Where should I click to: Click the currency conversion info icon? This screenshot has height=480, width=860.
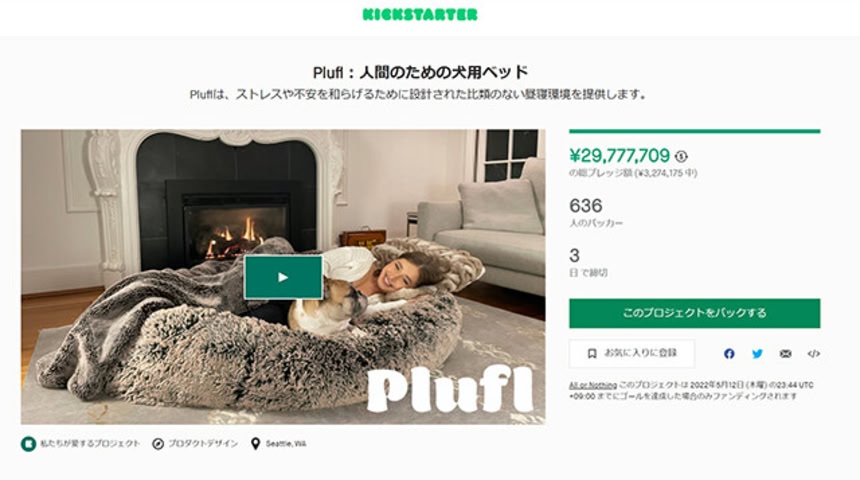tap(681, 156)
